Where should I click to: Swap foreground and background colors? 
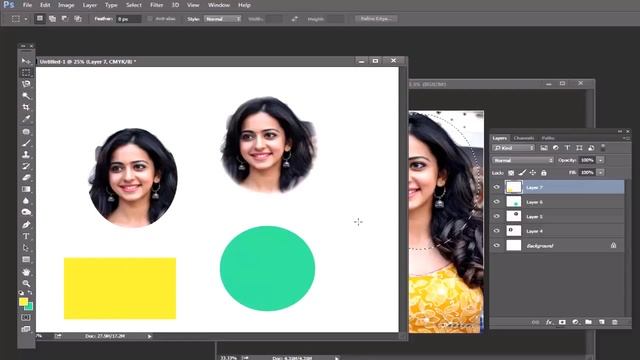click(x=30, y=293)
